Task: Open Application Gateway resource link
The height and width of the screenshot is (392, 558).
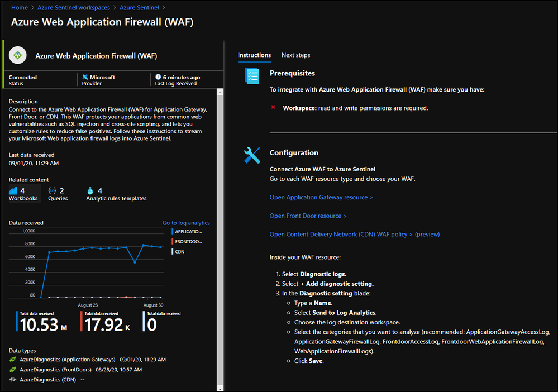Action: 321,198
